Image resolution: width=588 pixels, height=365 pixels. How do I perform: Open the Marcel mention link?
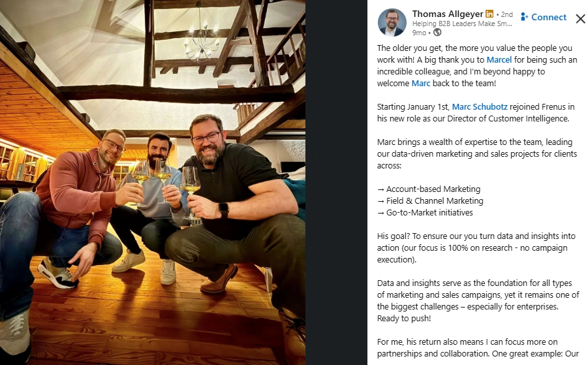pos(499,59)
